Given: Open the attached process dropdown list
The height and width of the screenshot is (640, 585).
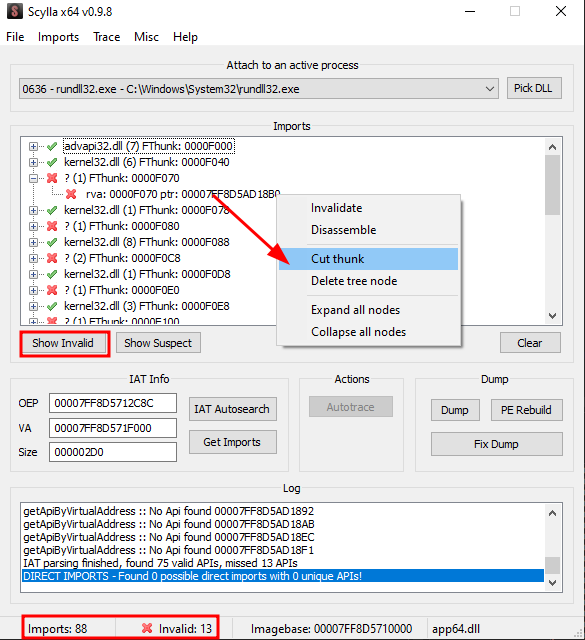Looking at the screenshot, I should [489, 89].
